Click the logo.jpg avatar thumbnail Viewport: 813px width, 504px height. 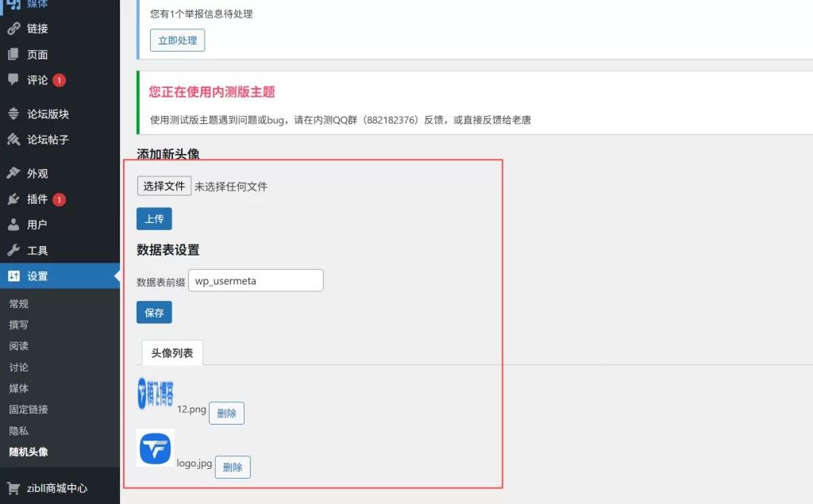[x=155, y=448]
